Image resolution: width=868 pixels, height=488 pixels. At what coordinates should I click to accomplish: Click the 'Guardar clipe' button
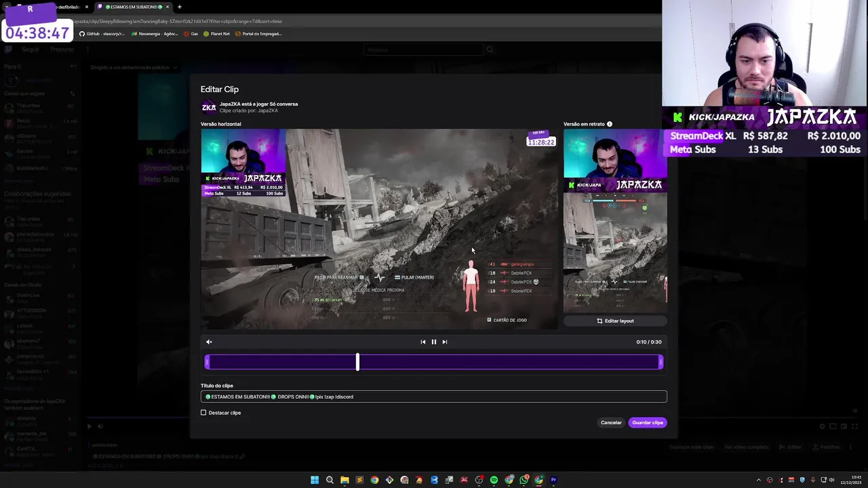point(648,422)
